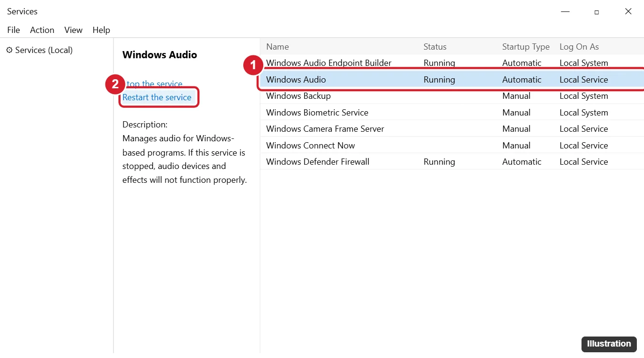Click Automatic startup type of Windows Defender Firewall
The width and height of the screenshot is (644, 358).
(x=522, y=162)
